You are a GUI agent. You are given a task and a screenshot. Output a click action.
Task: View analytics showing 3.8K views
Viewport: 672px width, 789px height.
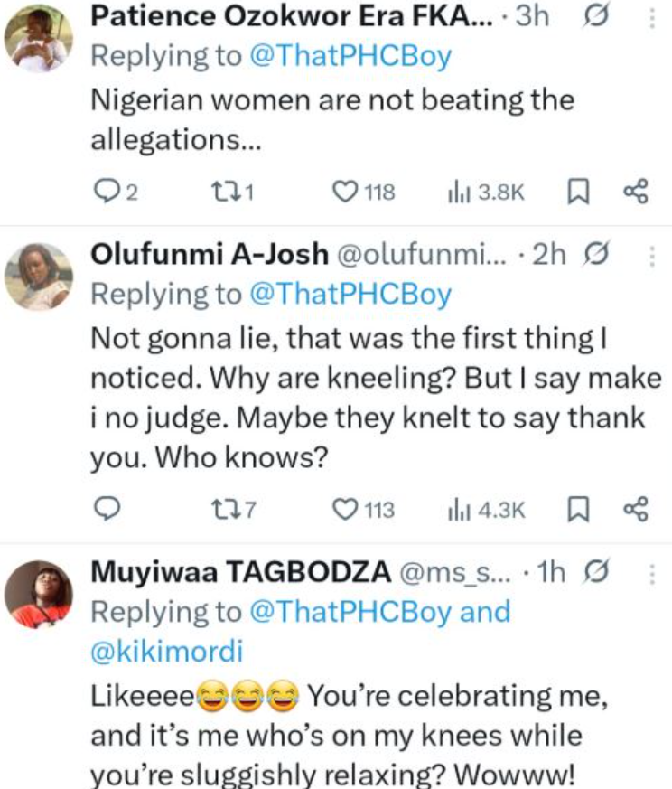tap(459, 191)
